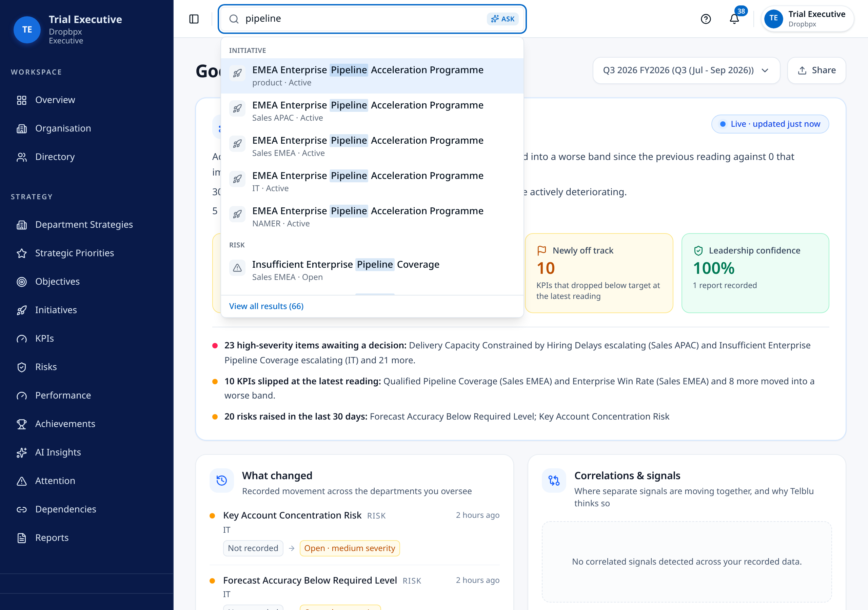Viewport: 868px width, 610px height.
Task: Open notifications bell with 38 badge
Action: pos(734,19)
